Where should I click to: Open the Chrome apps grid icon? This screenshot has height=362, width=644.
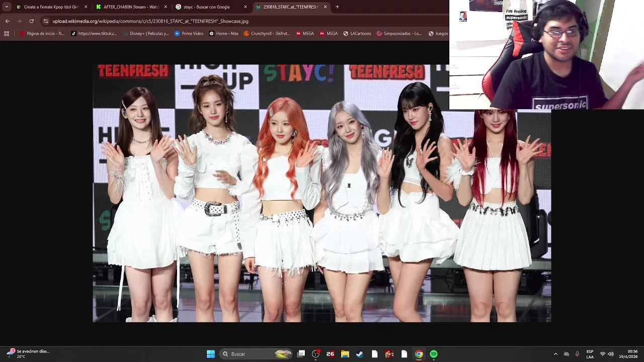point(7,34)
